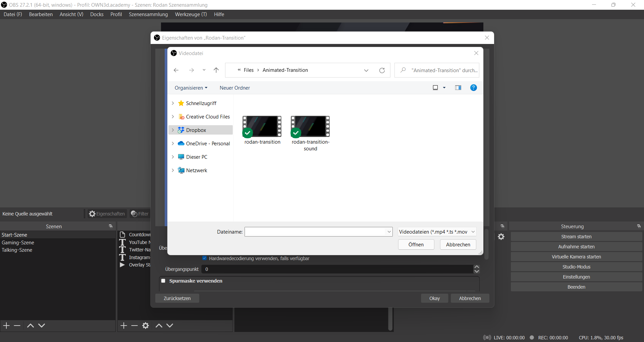Click Neuer Ordner button

pos(235,88)
